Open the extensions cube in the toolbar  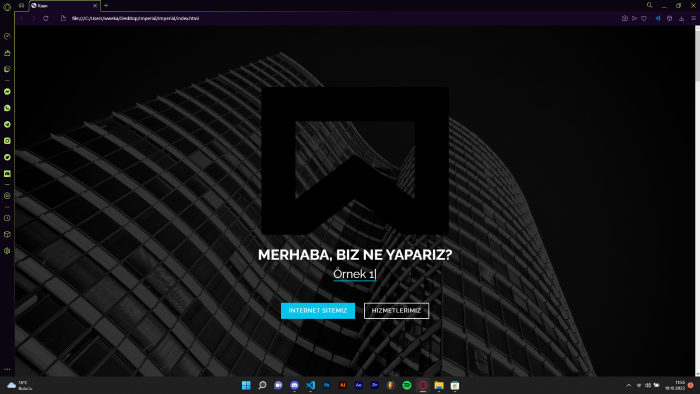click(669, 18)
